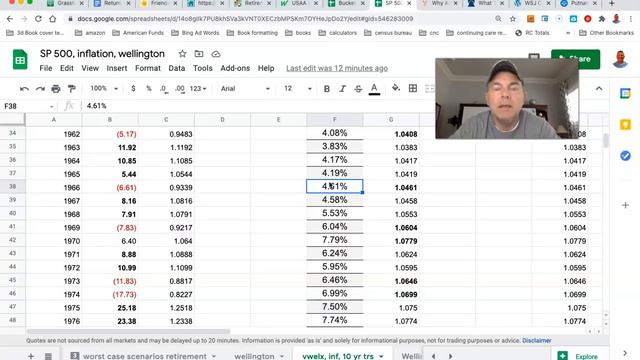
Task: Open the Explore panel
Action: coord(578,356)
